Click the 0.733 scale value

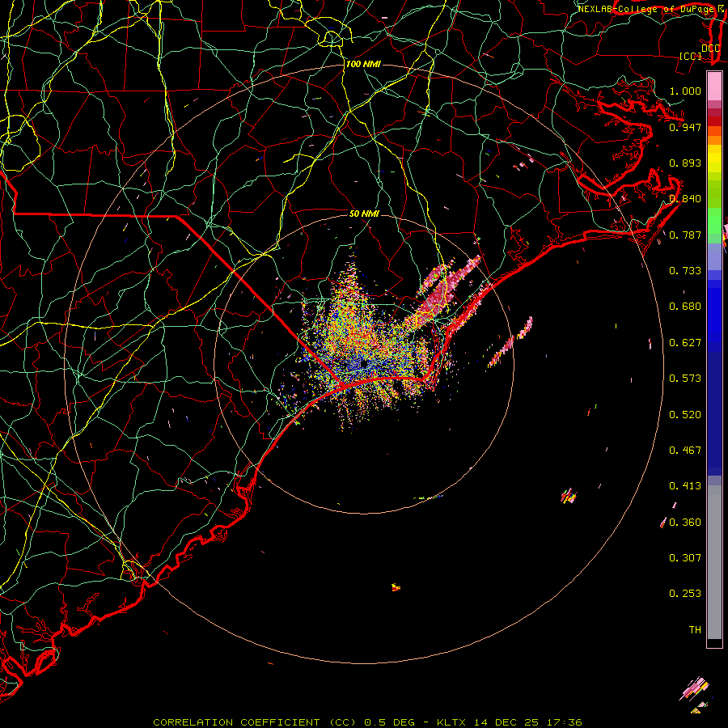685,271
